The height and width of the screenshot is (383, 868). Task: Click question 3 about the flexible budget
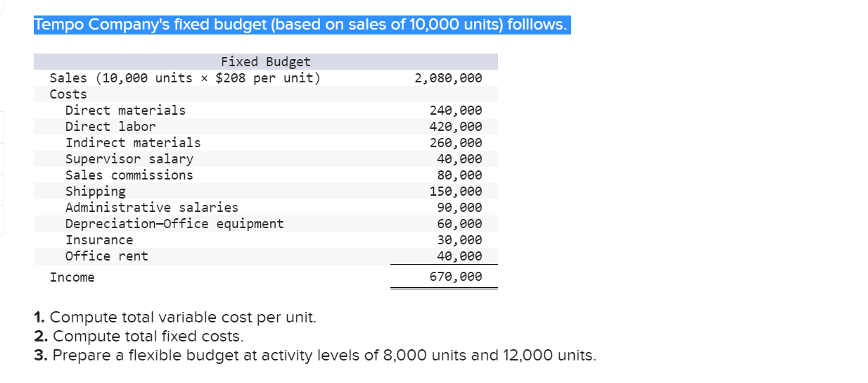[x=314, y=355]
